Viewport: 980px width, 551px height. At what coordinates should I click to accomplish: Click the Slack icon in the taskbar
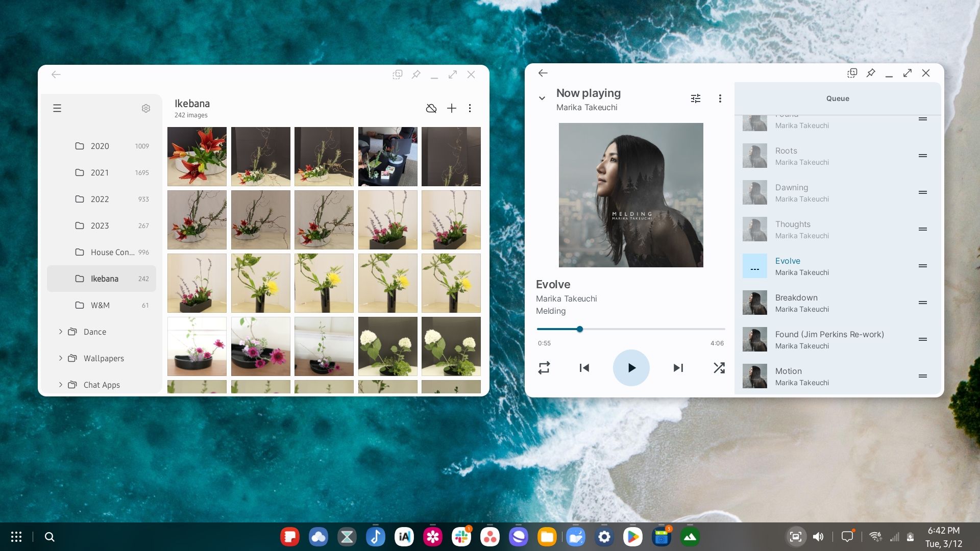(x=461, y=536)
